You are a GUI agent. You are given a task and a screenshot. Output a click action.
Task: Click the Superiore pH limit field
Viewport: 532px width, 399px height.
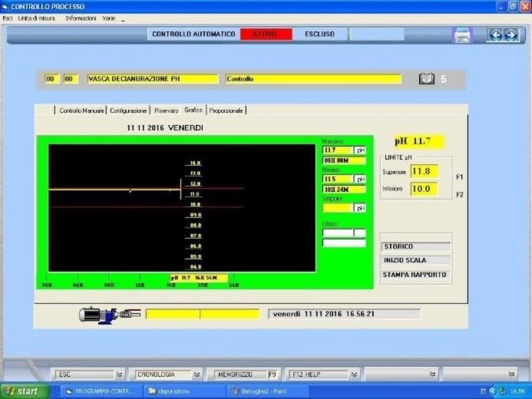[424, 172]
